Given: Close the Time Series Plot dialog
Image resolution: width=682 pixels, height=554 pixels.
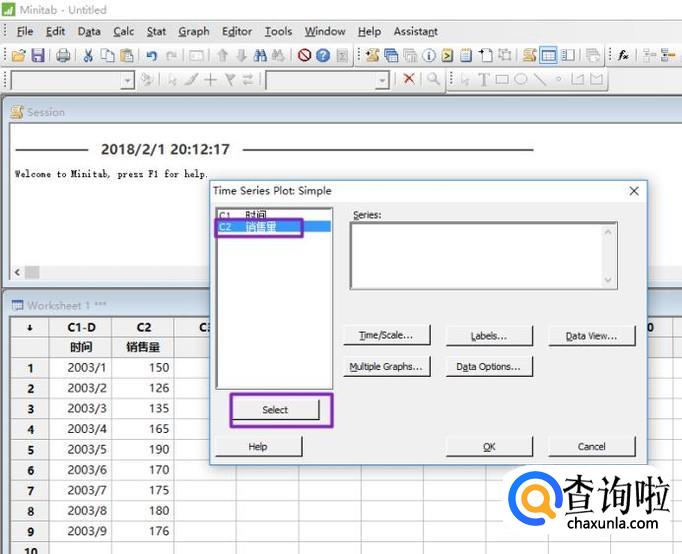Looking at the screenshot, I should pyautogui.click(x=634, y=191).
